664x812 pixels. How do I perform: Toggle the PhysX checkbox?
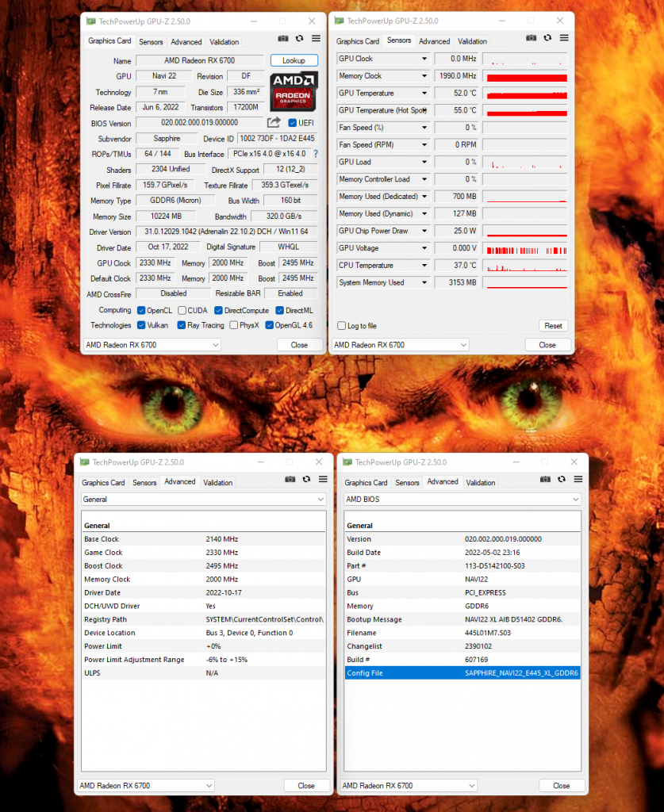(x=233, y=325)
